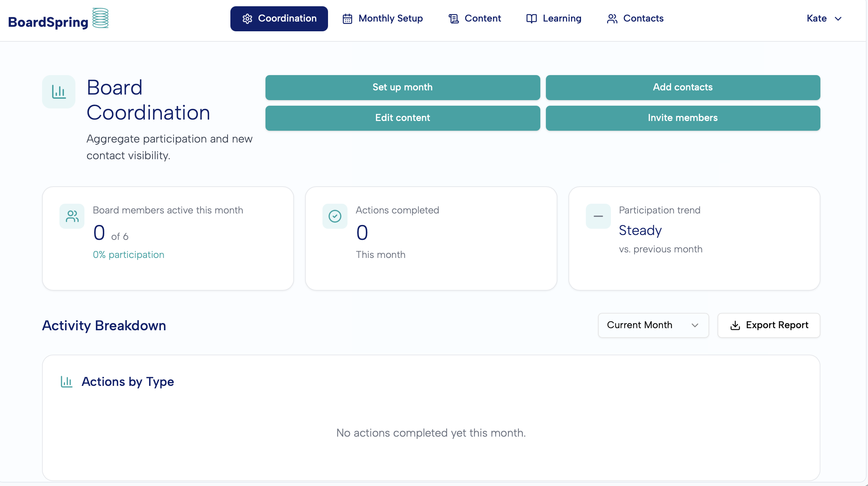Click the open book icon for Learning
Image resolution: width=868 pixels, height=486 pixels.
pyautogui.click(x=531, y=19)
